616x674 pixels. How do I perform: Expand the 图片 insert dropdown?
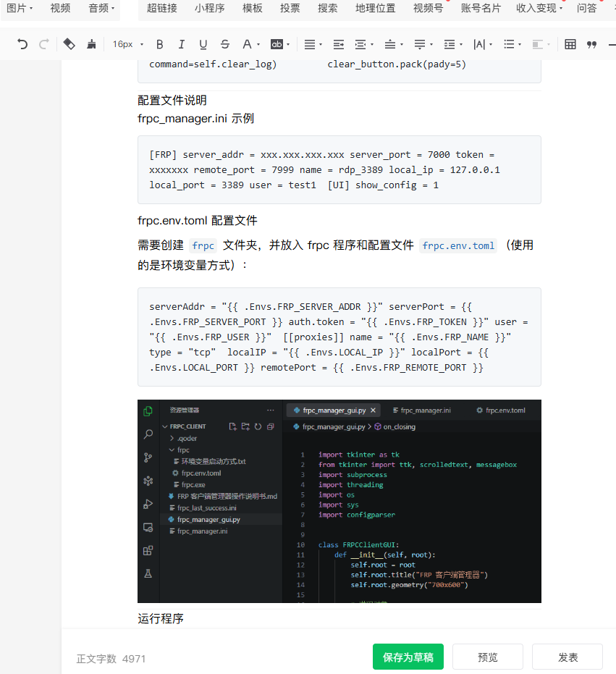point(20,8)
